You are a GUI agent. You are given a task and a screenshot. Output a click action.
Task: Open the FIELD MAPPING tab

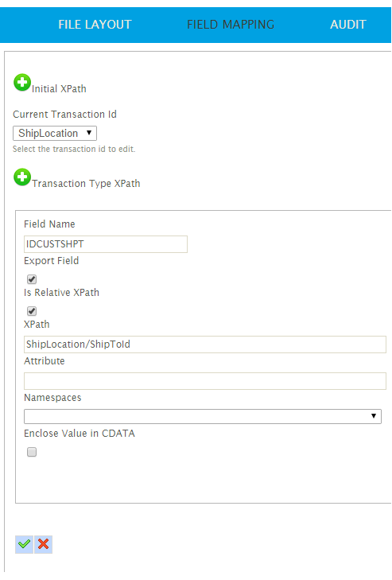pos(231,25)
